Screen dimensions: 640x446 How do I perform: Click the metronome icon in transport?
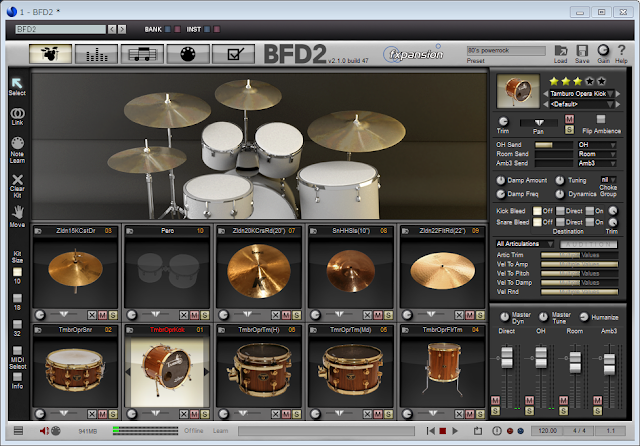pos(497,431)
